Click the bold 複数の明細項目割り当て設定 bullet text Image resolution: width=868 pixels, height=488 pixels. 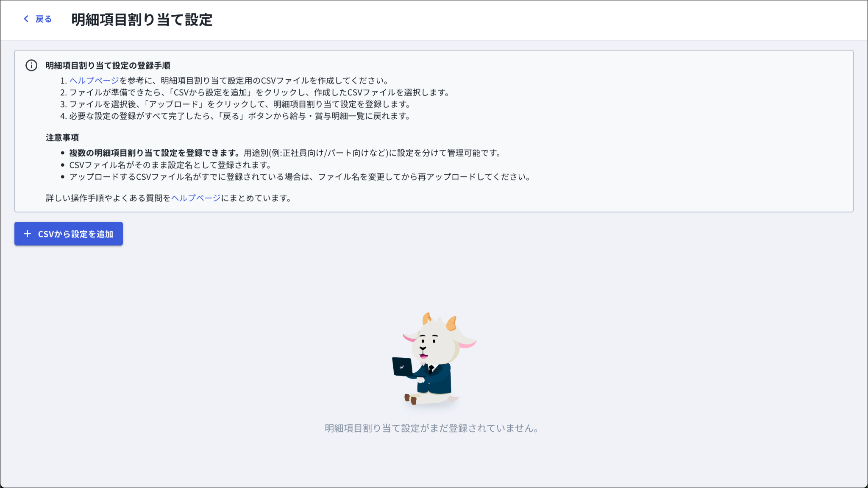tap(155, 153)
